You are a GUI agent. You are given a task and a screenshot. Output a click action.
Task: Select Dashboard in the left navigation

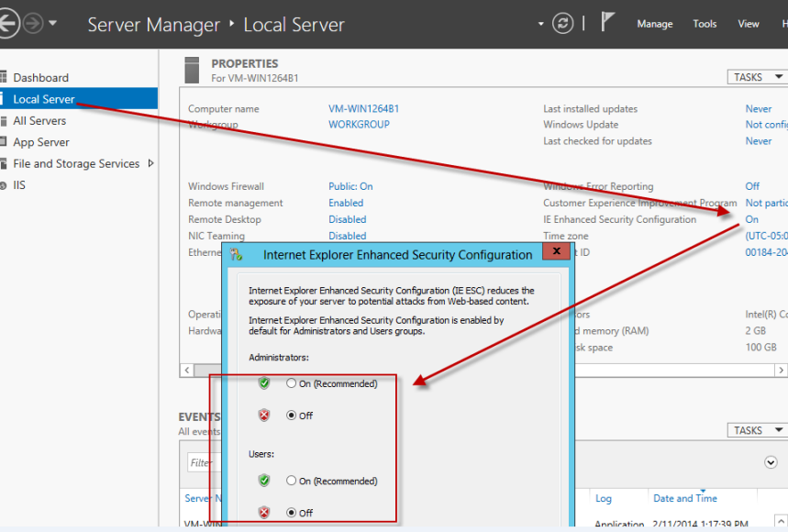point(40,78)
